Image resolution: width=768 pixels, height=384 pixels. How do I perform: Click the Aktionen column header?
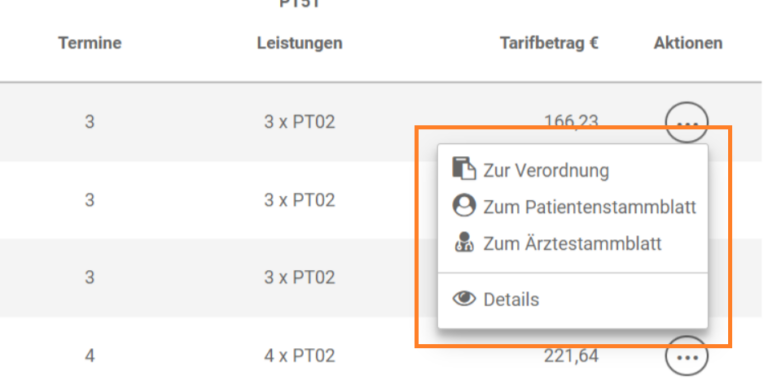(x=688, y=43)
